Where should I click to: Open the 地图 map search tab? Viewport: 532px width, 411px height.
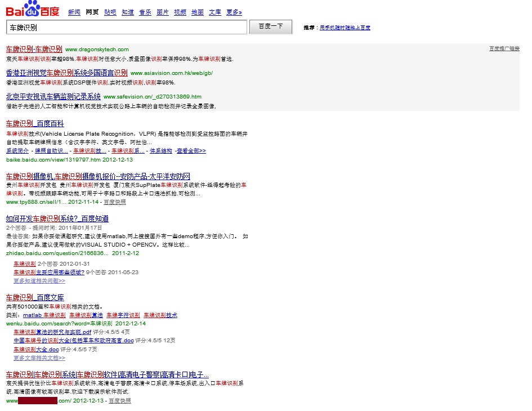tap(197, 12)
